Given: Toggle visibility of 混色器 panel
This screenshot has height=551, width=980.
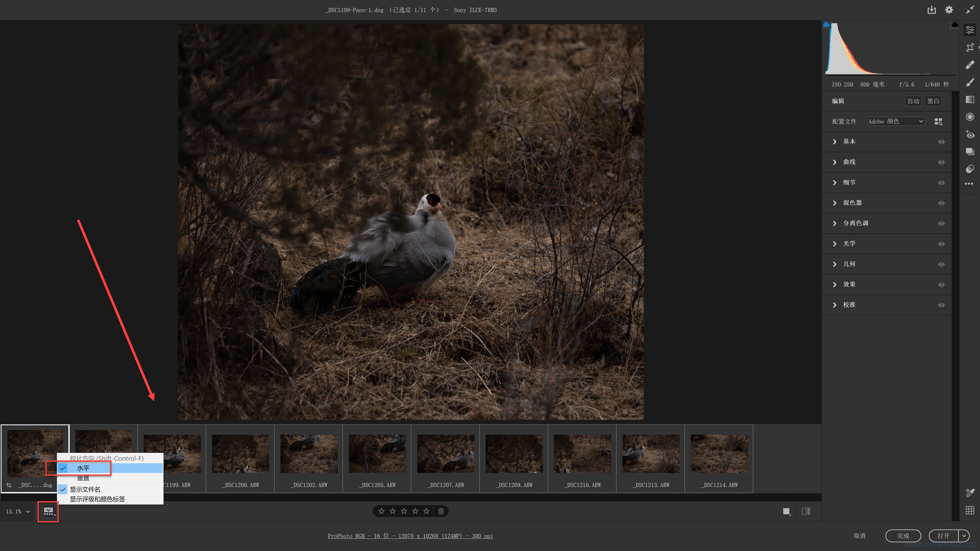Looking at the screenshot, I should (x=941, y=203).
